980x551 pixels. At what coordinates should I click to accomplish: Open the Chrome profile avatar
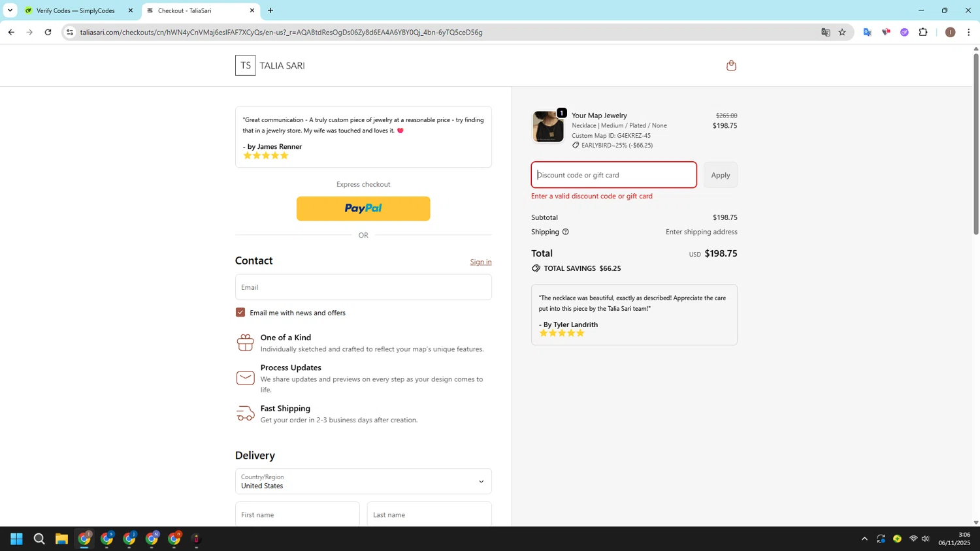950,32
